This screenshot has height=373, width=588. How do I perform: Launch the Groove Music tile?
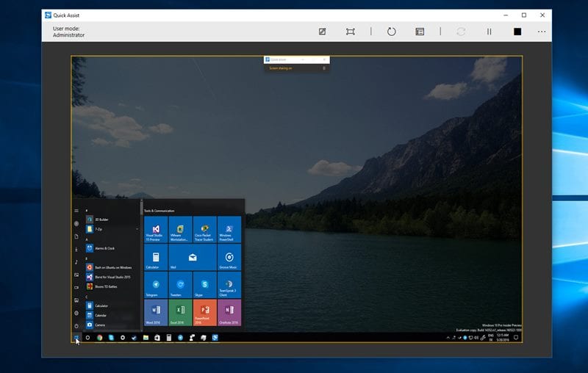pos(229,257)
